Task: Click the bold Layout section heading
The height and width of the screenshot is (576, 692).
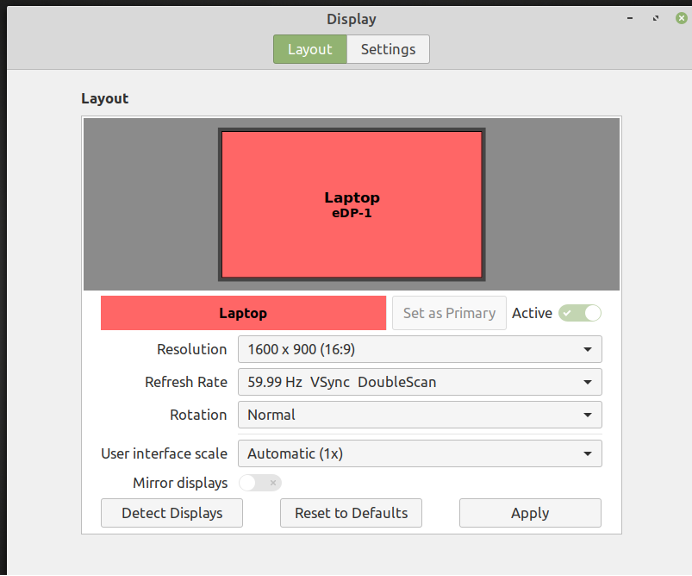Action: (x=105, y=99)
